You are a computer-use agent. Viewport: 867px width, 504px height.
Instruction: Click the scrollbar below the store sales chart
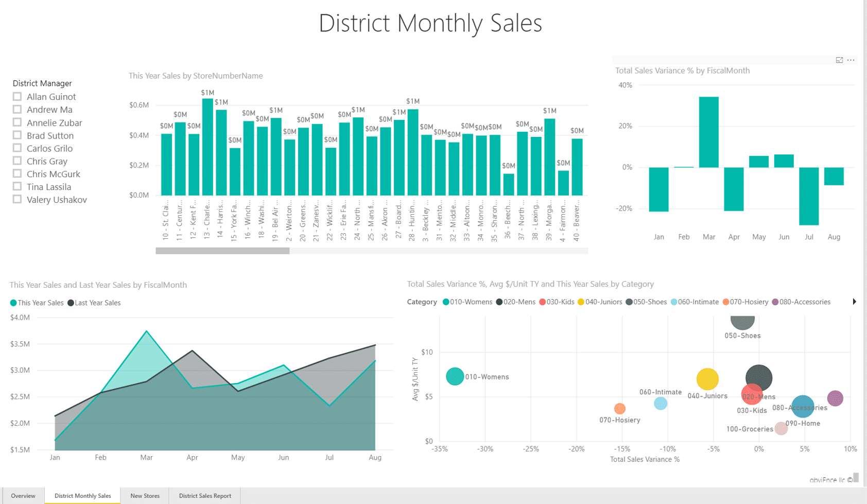(x=222, y=251)
